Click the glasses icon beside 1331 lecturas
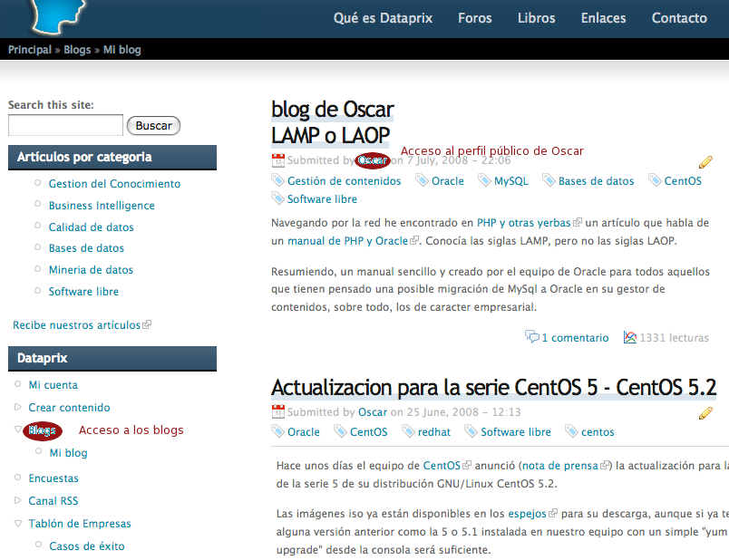Viewport: 729px width, 560px height. (630, 336)
